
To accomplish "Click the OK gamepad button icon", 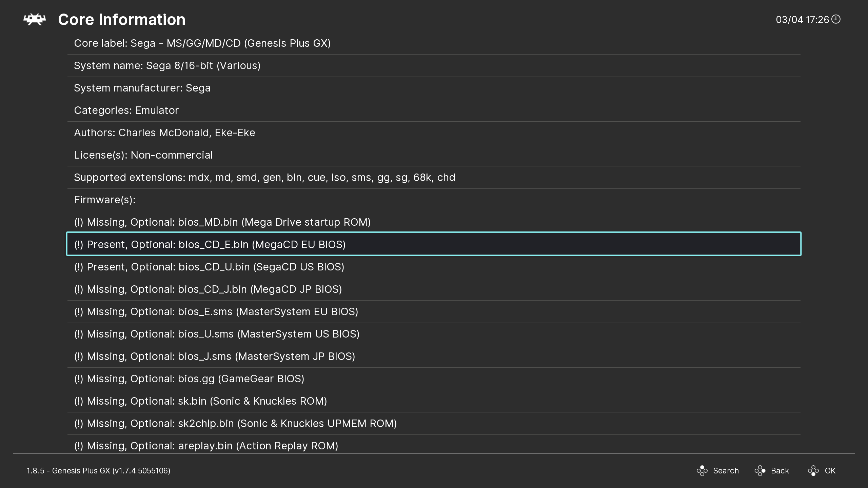I will click(813, 471).
